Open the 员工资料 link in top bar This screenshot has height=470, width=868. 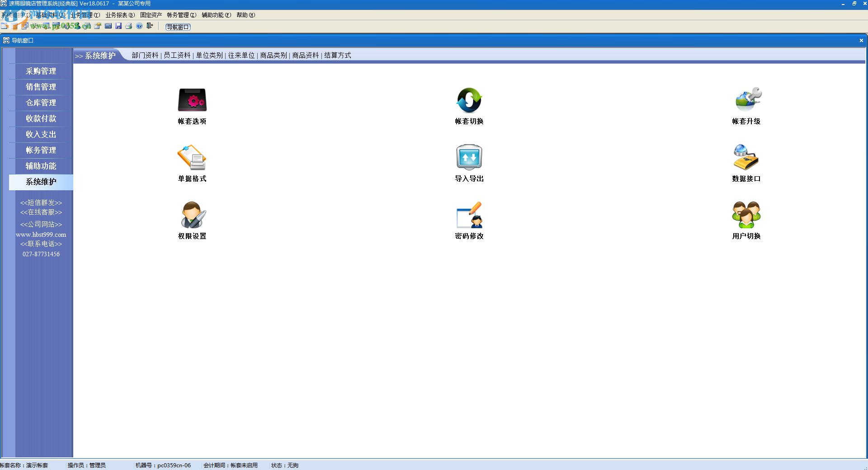177,55
